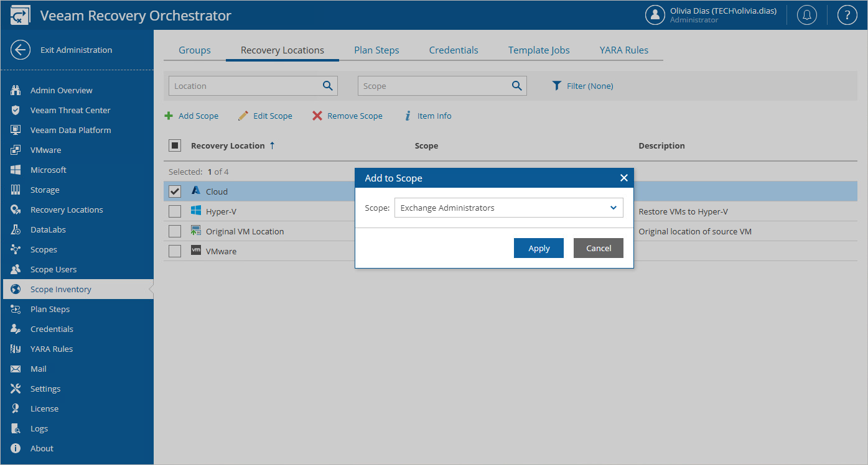Click Apply in the Add to Scope dialog
Image resolution: width=868 pixels, height=465 pixels.
pos(539,248)
